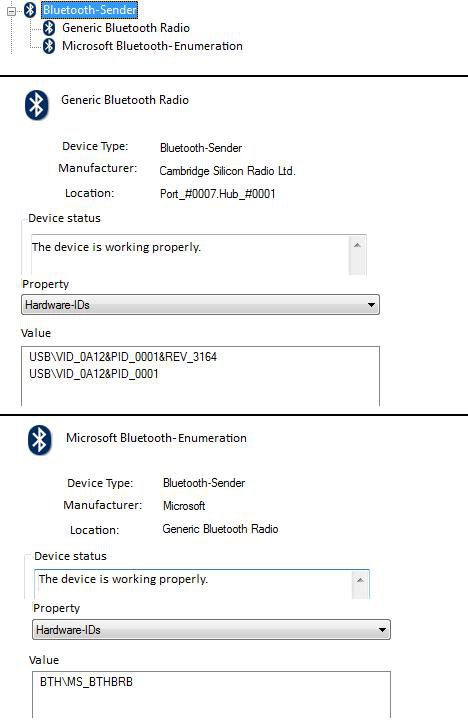
Task: Click the up arrow in first Device status box
Action: click(357, 245)
